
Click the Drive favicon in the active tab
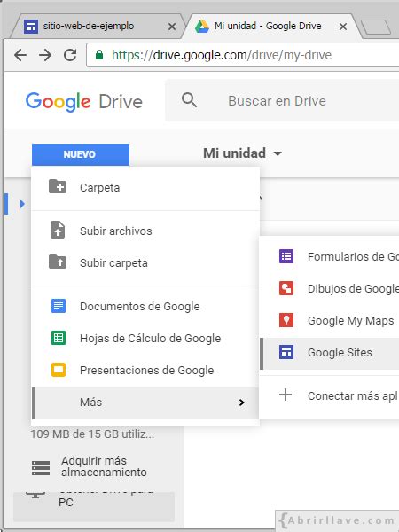pos(202,26)
